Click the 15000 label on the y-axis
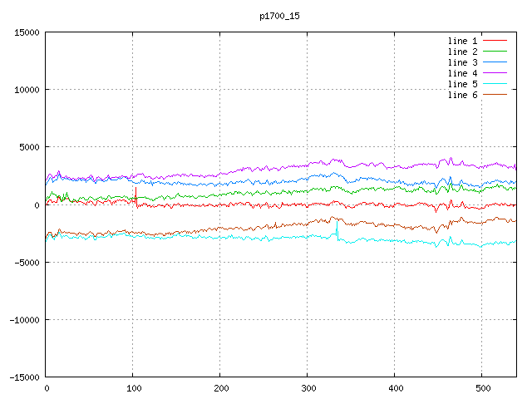 [27, 32]
